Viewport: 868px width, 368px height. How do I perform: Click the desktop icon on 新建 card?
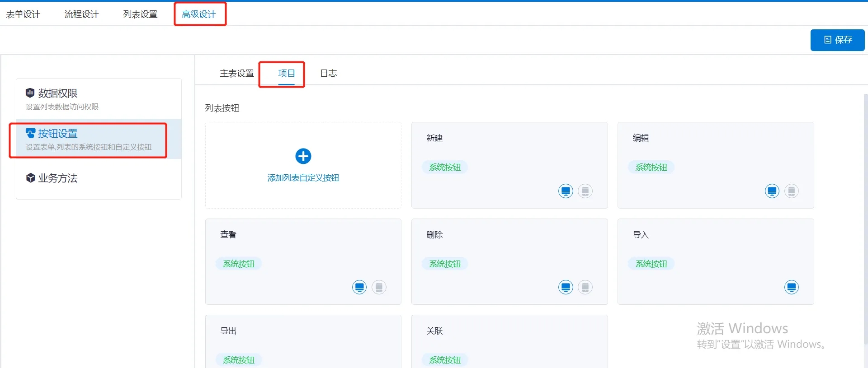point(566,191)
